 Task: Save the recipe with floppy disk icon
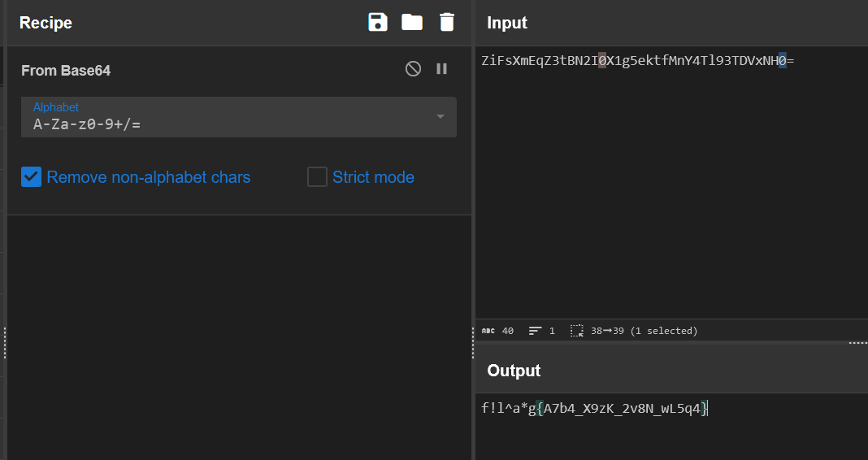pyautogui.click(x=378, y=22)
